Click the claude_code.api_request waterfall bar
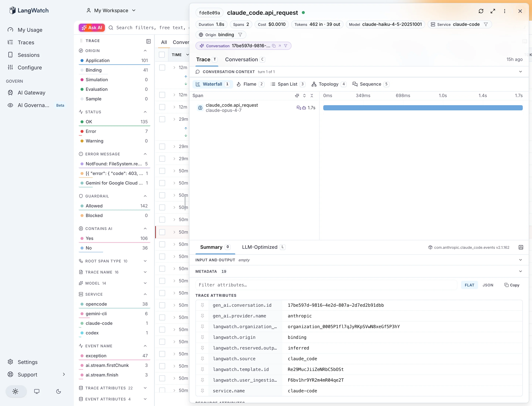Viewport: 532px width, 406px height. [x=423, y=108]
